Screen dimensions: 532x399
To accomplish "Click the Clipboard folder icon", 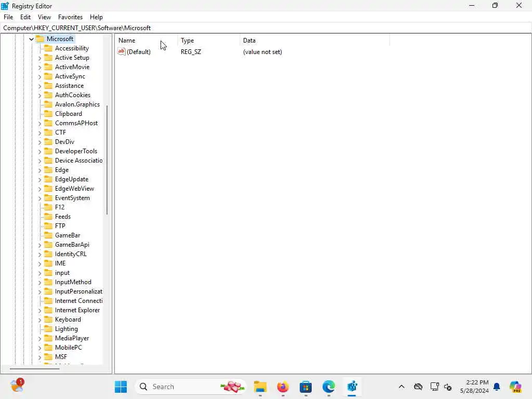I will pyautogui.click(x=48, y=114).
